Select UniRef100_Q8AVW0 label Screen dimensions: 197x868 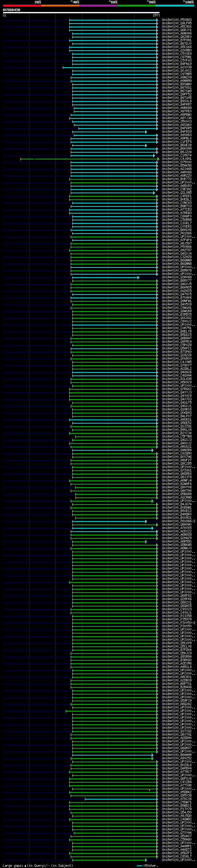point(177,525)
